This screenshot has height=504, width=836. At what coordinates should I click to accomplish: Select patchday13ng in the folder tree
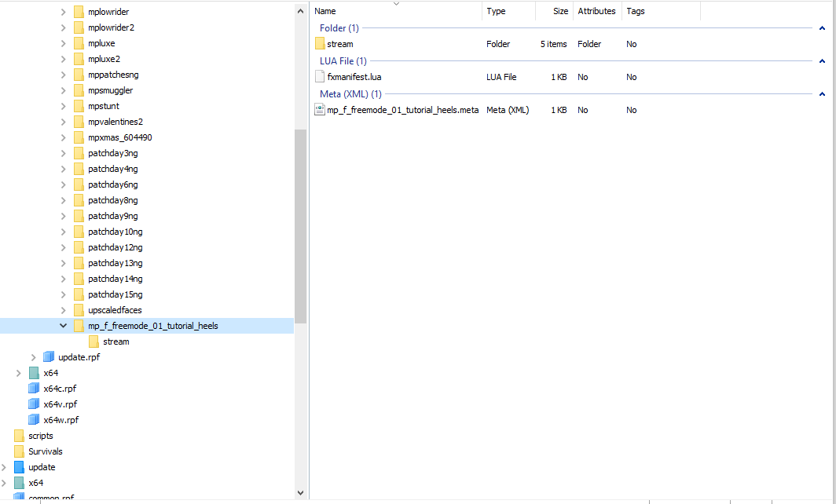point(115,263)
